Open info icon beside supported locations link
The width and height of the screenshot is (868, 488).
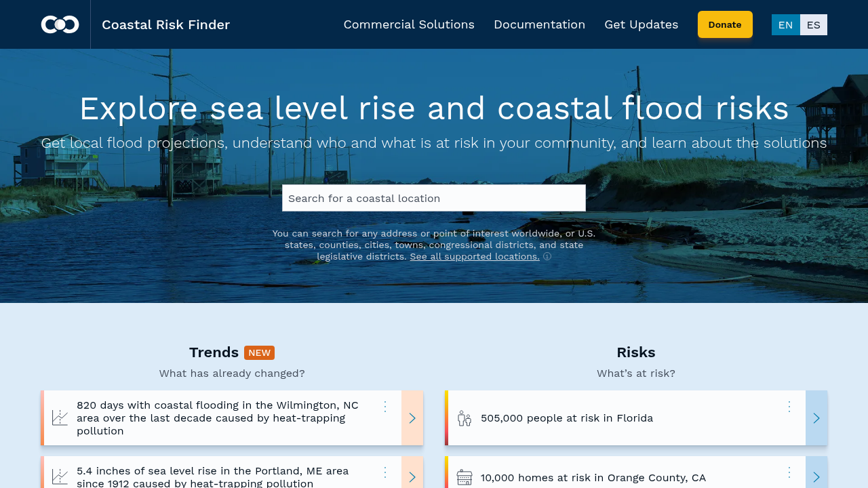coord(547,257)
